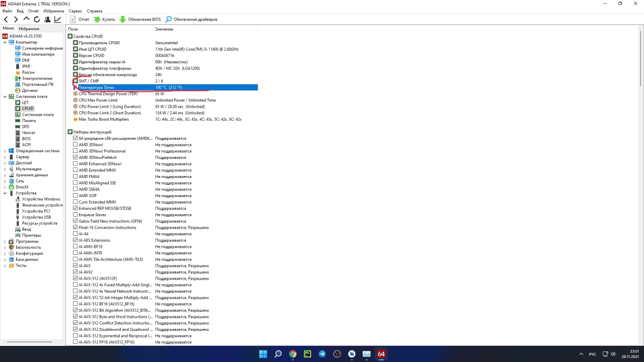
Task: Click the Обновления драйверов magnifier icon
Action: (169, 20)
